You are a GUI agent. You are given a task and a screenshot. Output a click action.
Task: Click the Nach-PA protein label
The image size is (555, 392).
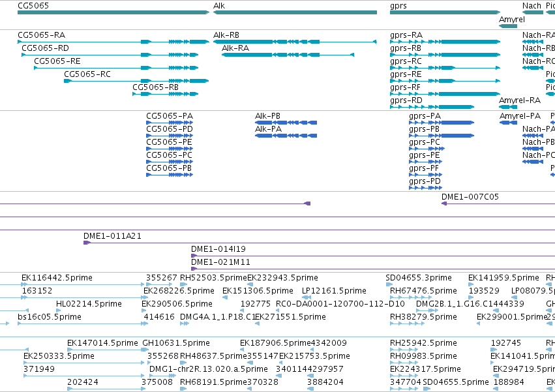coord(538,129)
